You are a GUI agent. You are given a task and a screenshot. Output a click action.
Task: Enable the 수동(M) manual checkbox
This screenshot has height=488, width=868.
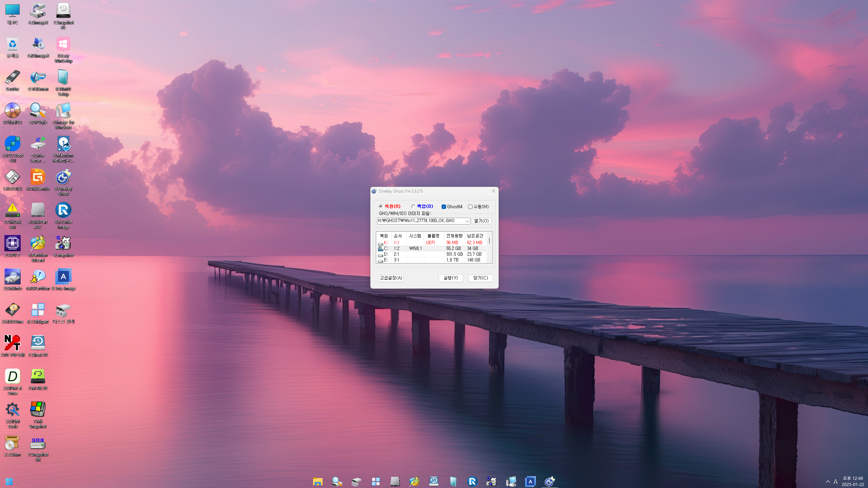(470, 207)
